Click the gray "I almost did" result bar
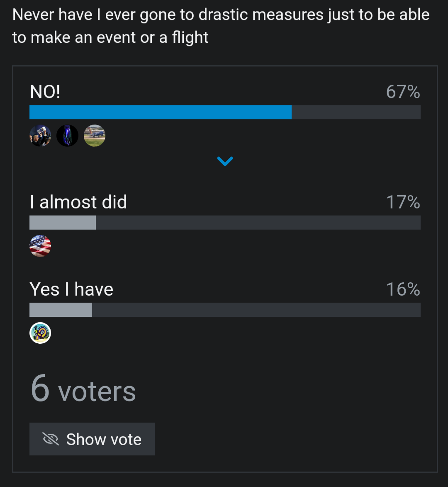448x487 pixels. tap(63, 223)
